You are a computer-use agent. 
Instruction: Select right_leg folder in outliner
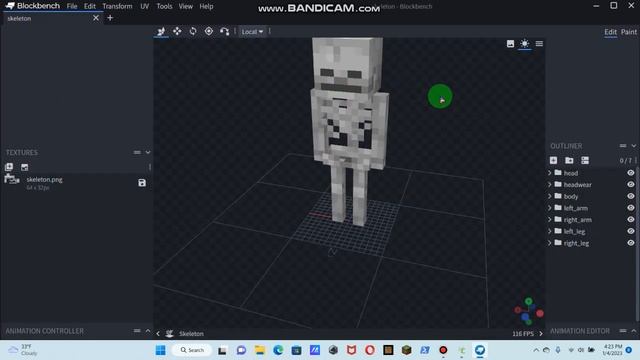pos(591,243)
